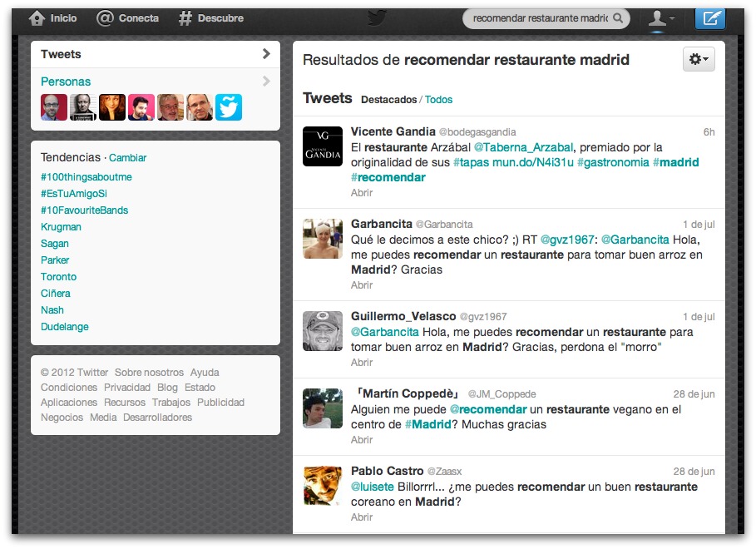
Task: Click the search magnifier icon
Action: pos(618,18)
